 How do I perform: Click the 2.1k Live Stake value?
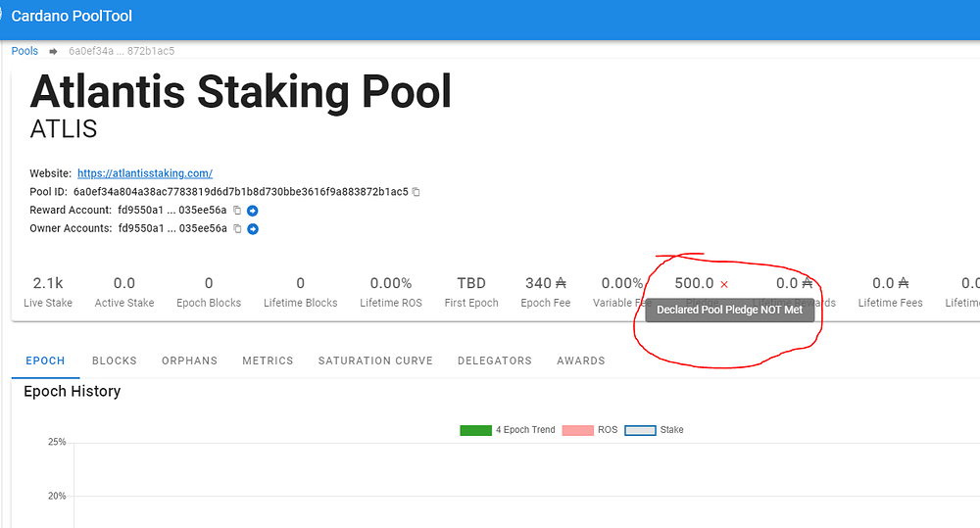point(48,283)
